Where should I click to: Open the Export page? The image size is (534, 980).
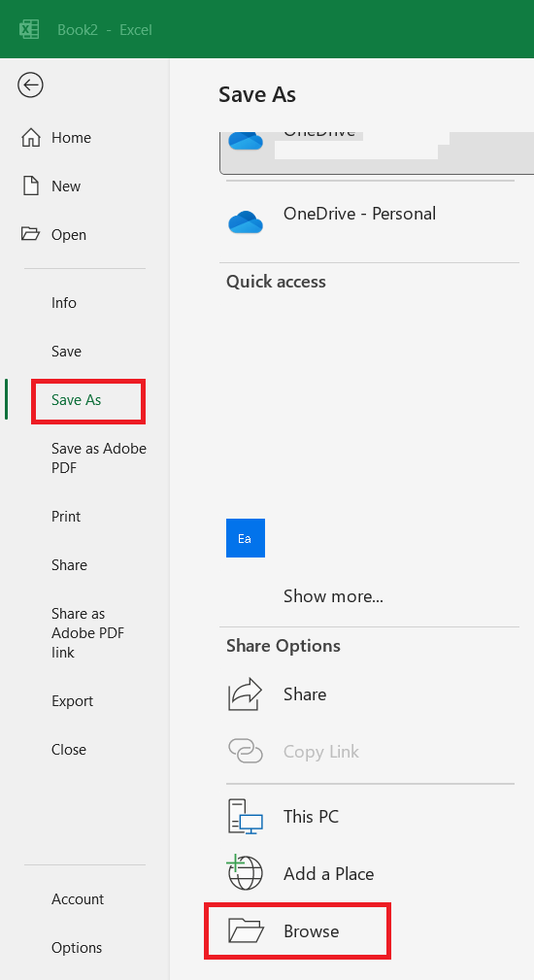73,701
